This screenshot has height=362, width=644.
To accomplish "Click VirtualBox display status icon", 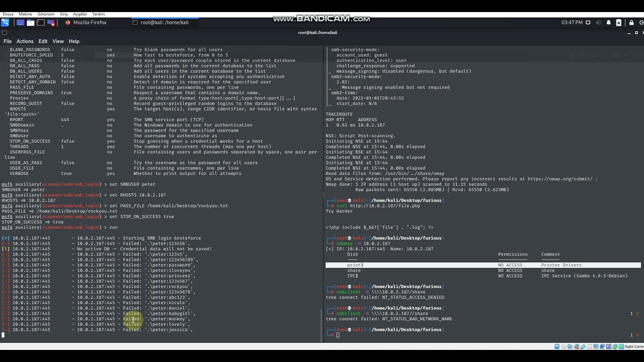I will click(x=596, y=346).
